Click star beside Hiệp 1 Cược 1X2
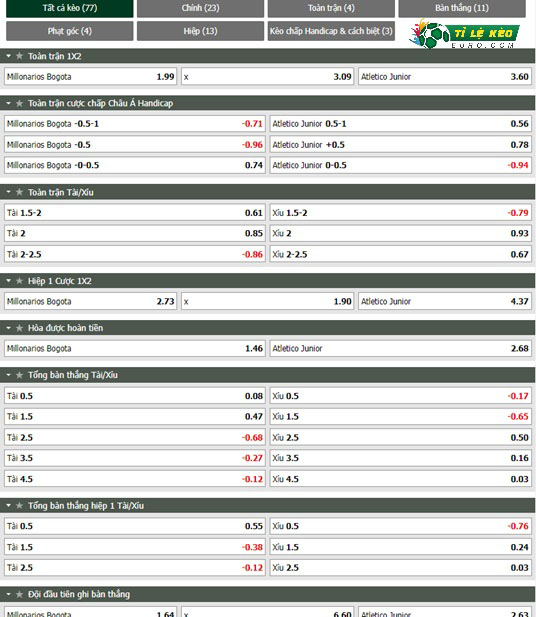This screenshot has width=536, height=617. coord(19,281)
